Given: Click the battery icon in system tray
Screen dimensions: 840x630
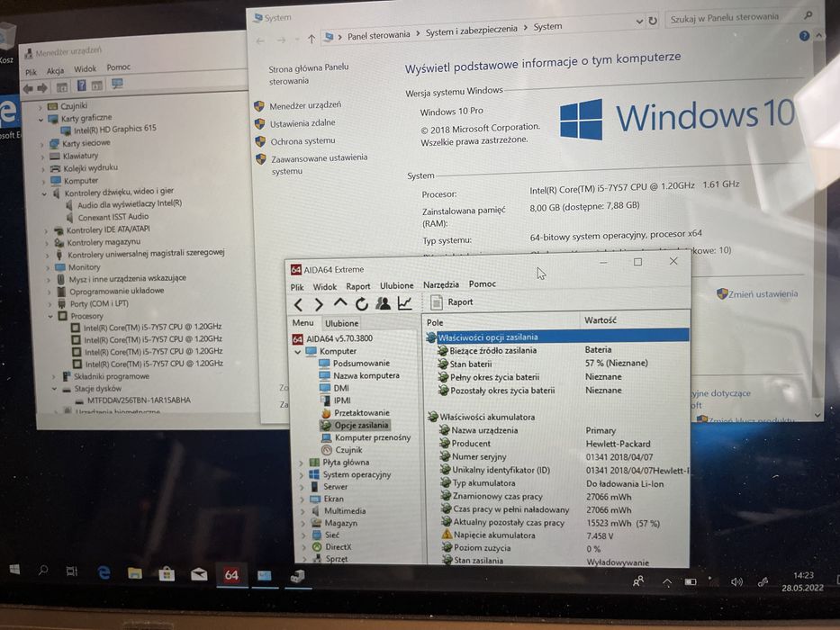Looking at the screenshot, I should (691, 581).
